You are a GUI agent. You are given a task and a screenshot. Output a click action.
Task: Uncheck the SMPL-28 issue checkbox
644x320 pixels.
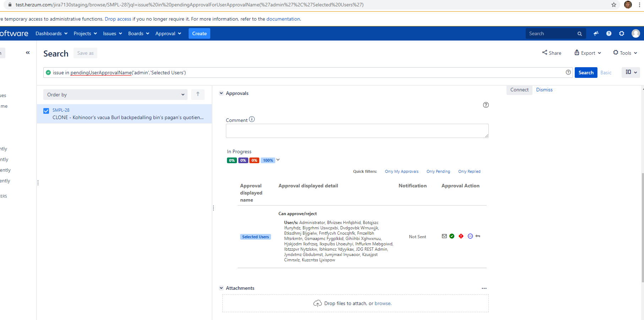pyautogui.click(x=46, y=111)
